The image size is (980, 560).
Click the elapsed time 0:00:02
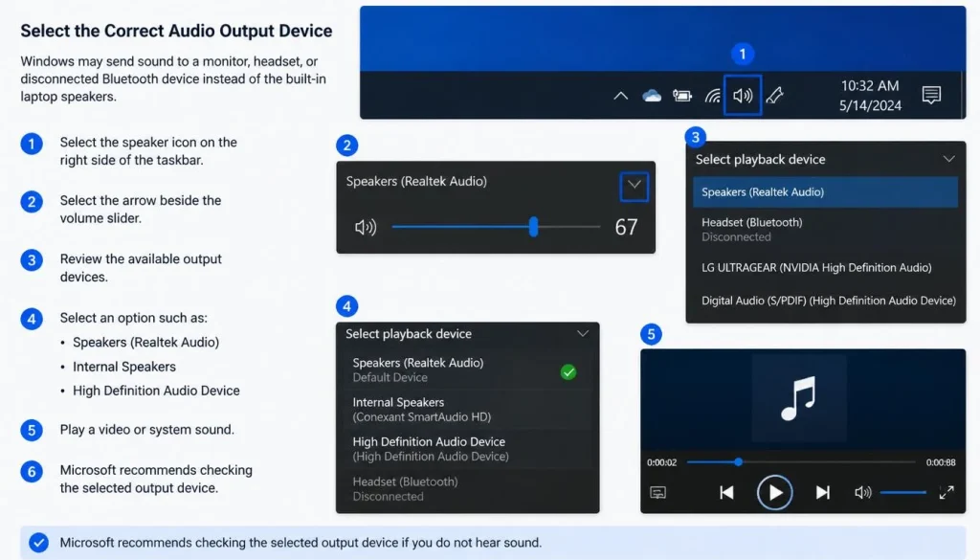coord(662,462)
